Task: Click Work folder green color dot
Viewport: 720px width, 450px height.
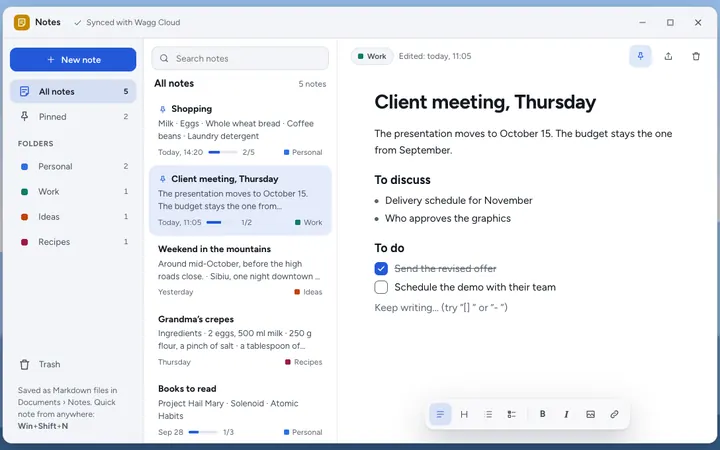Action: (x=25, y=192)
